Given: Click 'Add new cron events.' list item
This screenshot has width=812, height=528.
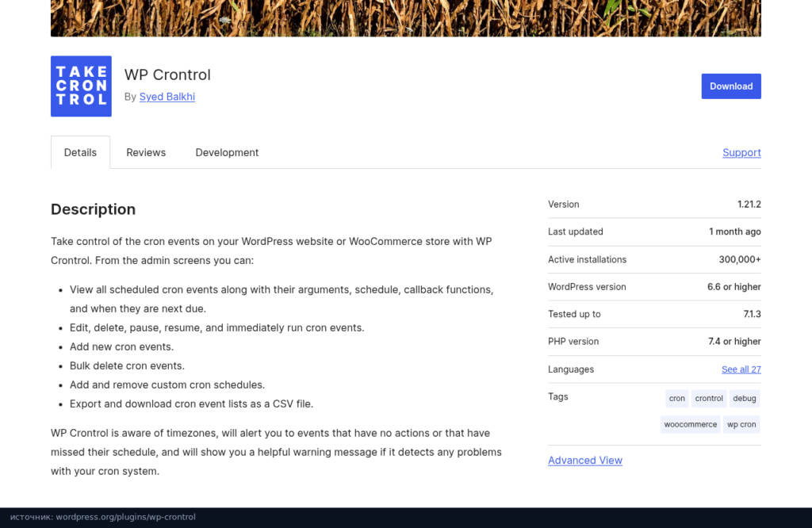Looking at the screenshot, I should pyautogui.click(x=121, y=346).
